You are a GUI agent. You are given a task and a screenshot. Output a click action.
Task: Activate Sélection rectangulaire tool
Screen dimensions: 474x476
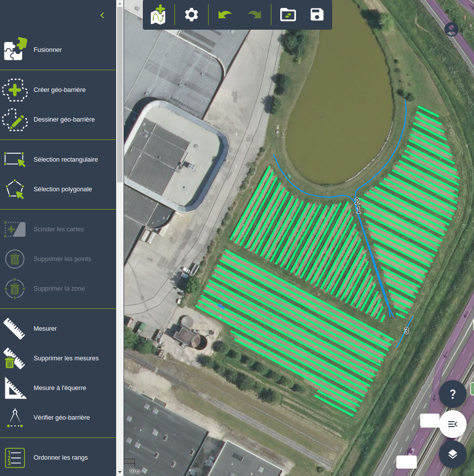[15, 160]
